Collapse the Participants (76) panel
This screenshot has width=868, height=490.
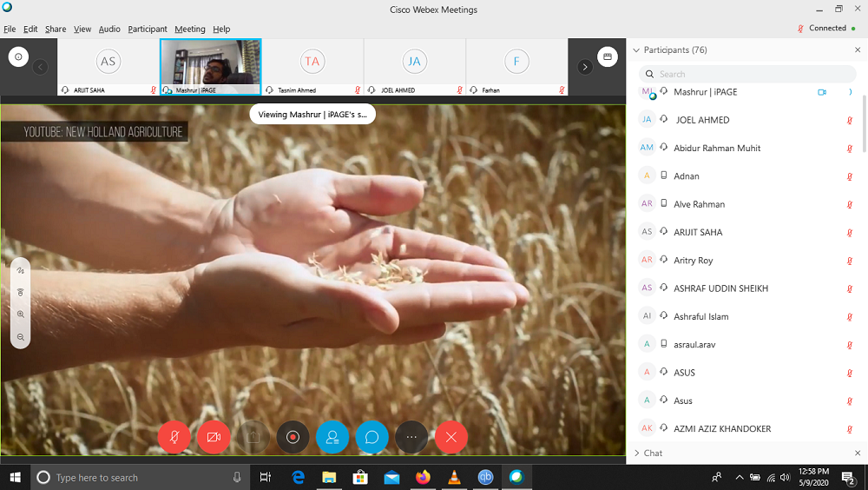pyautogui.click(x=636, y=50)
